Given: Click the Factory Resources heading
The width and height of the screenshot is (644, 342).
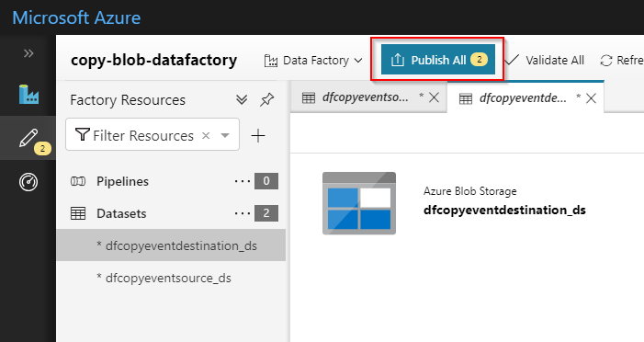Looking at the screenshot, I should [128, 100].
